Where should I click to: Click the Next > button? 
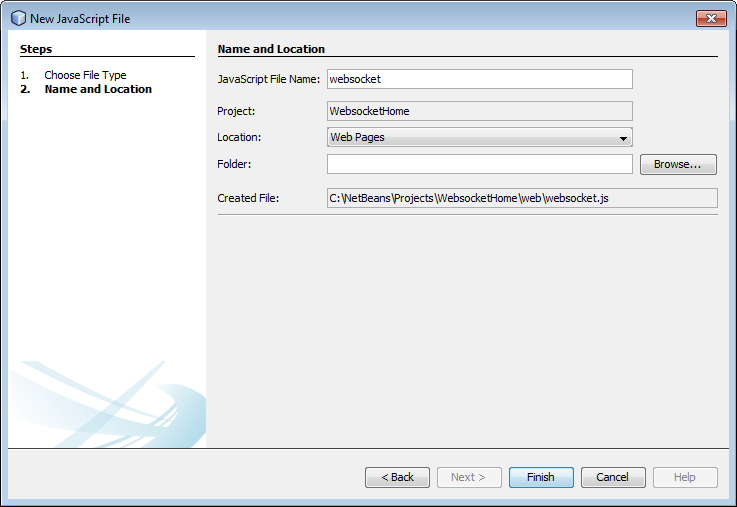pos(469,477)
